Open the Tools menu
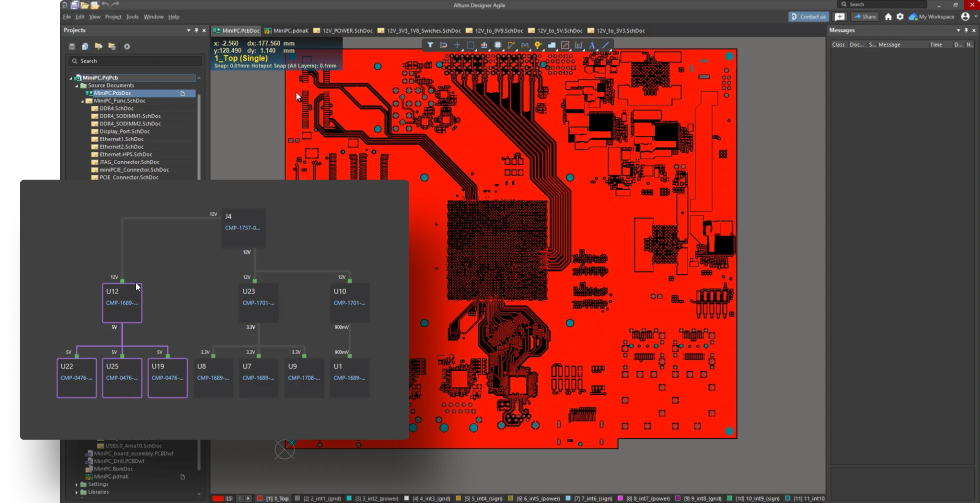This screenshot has width=980, height=503. 132,16
